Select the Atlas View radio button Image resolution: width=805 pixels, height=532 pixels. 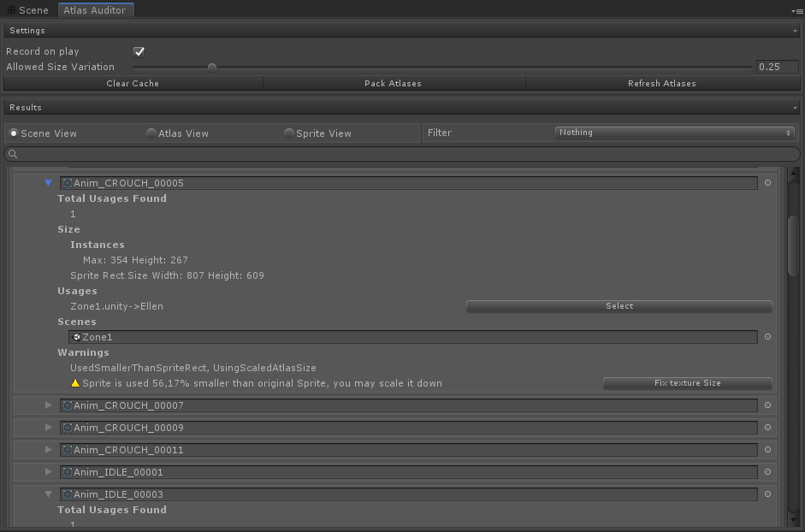click(x=151, y=133)
